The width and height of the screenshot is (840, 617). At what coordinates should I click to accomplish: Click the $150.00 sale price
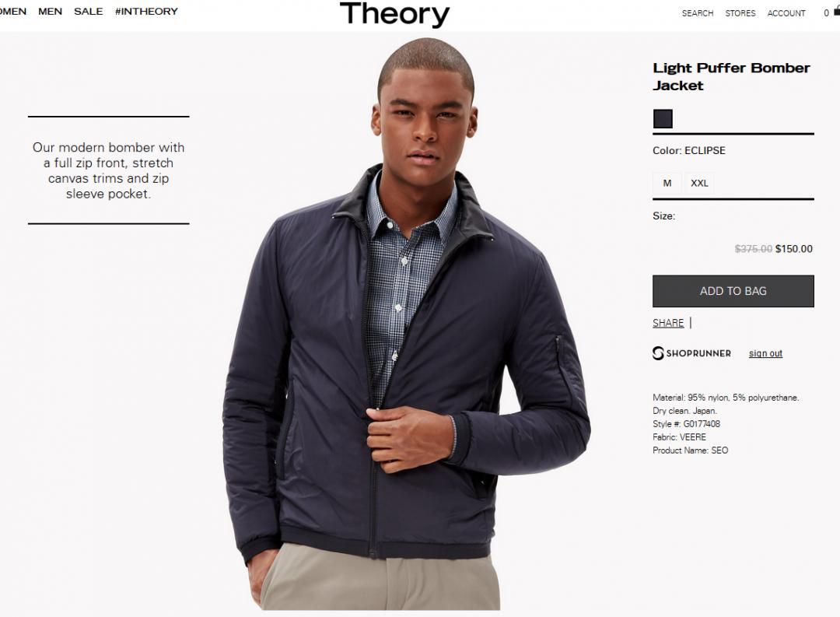794,249
